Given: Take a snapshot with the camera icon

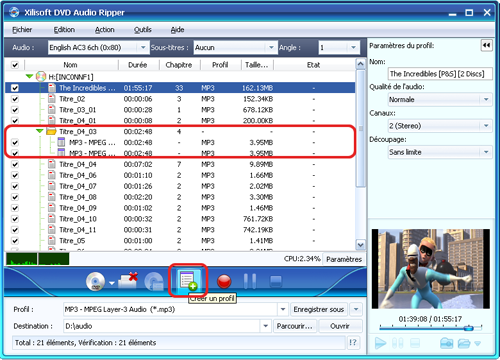Looking at the screenshot, I should pyautogui.click(x=446, y=343).
